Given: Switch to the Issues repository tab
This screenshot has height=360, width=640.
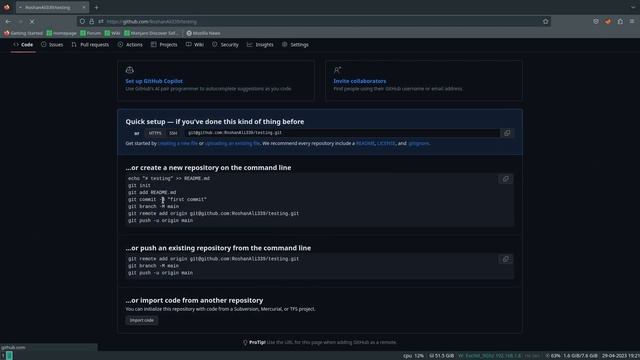Looking at the screenshot, I should coord(52,44).
